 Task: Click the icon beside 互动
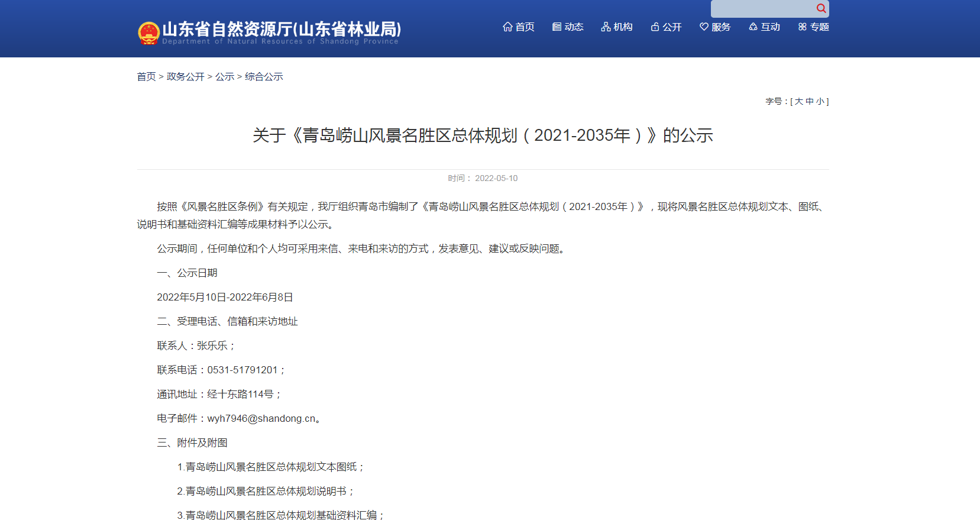coord(753,27)
